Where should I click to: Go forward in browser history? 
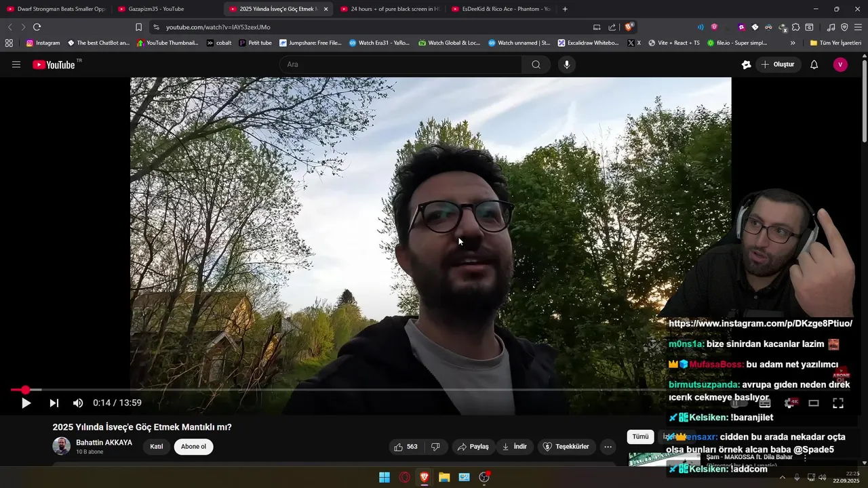[23, 27]
